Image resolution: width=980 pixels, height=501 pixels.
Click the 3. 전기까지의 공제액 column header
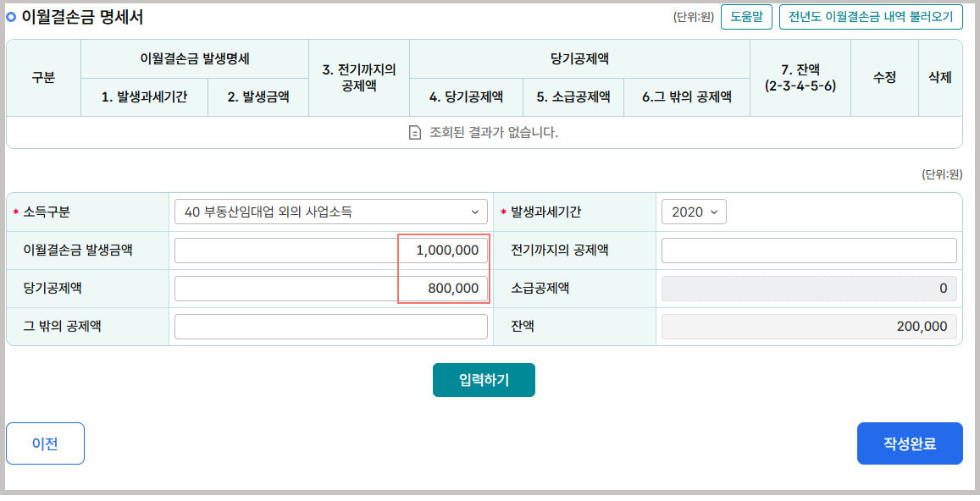(x=359, y=78)
